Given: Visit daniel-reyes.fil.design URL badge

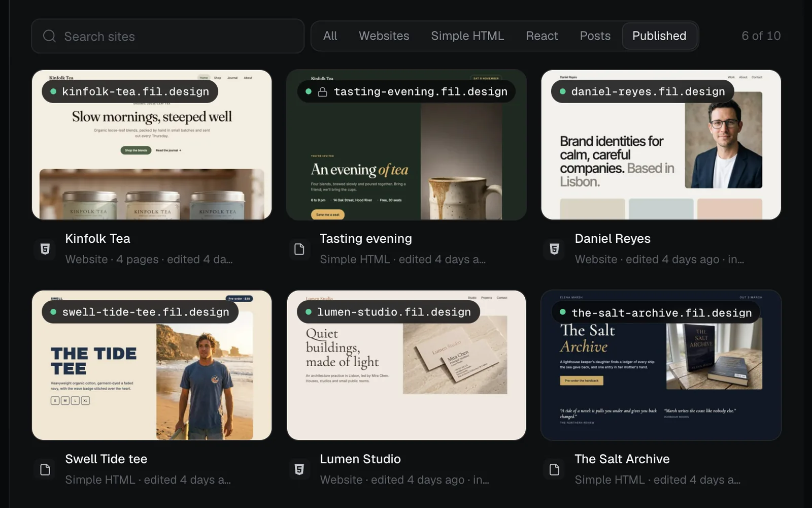Looking at the screenshot, I should coord(642,91).
